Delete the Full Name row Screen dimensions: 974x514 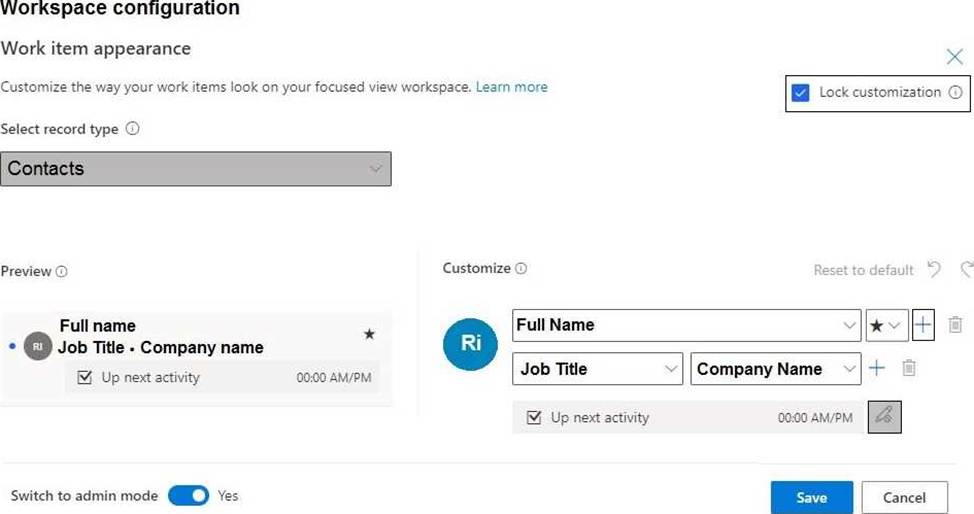pyautogui.click(x=955, y=325)
